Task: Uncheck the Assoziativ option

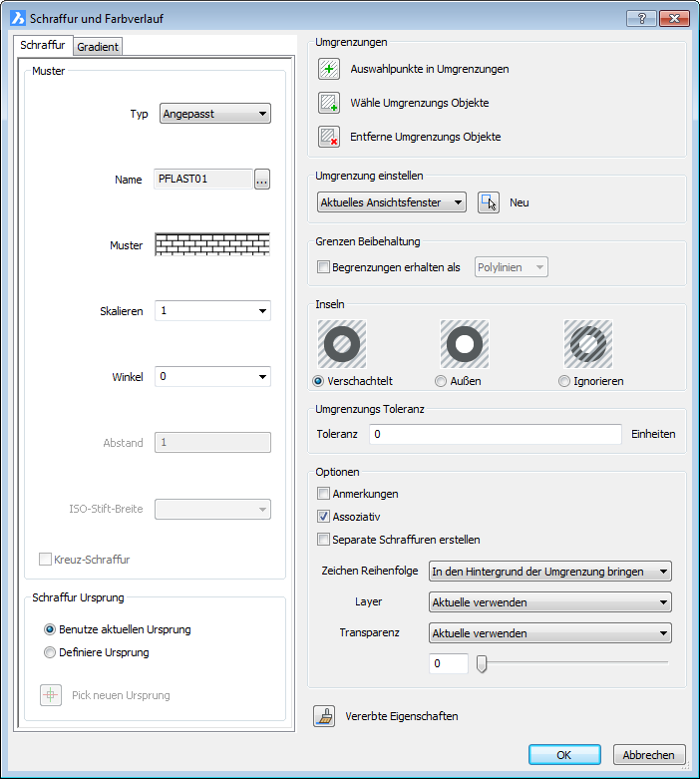Action: coord(323,517)
